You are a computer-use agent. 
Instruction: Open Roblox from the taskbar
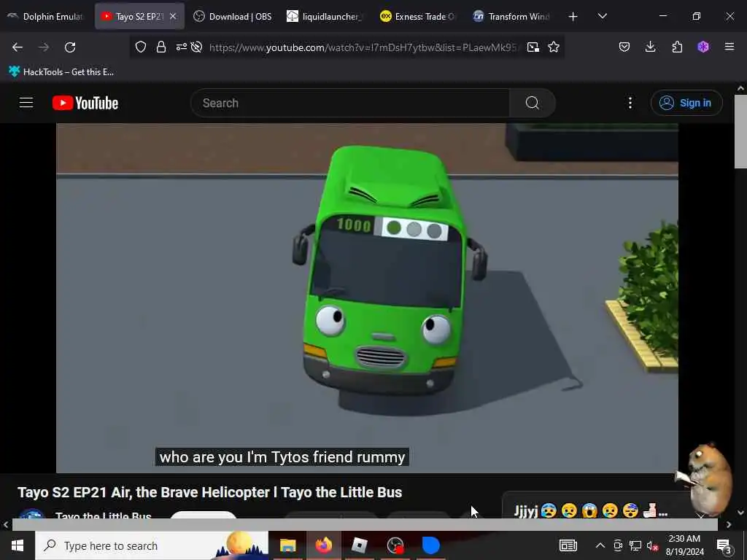point(359,545)
